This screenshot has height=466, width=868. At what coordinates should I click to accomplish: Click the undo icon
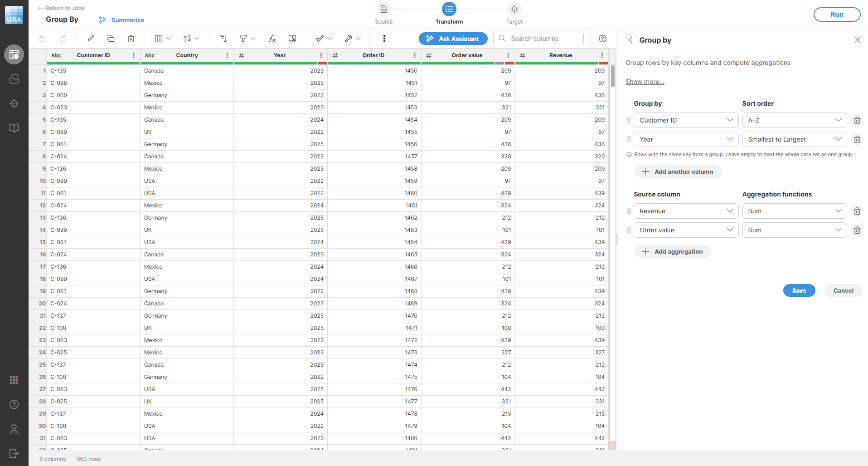pos(42,39)
